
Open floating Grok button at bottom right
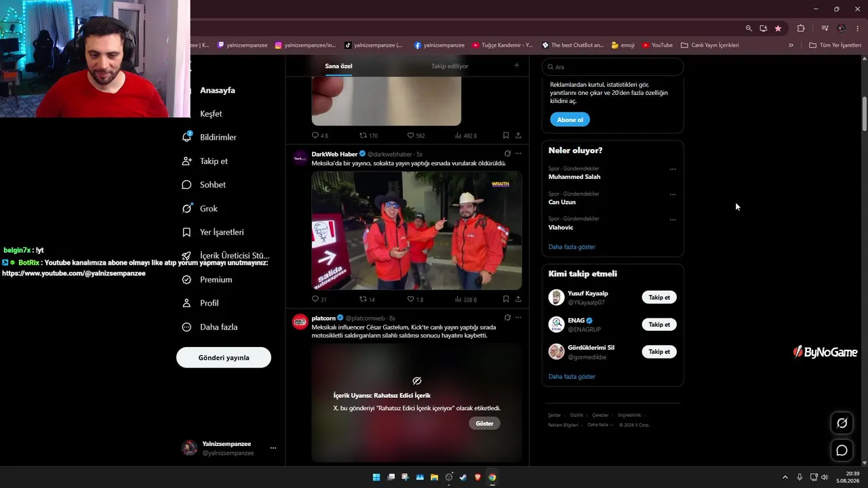[842, 423]
